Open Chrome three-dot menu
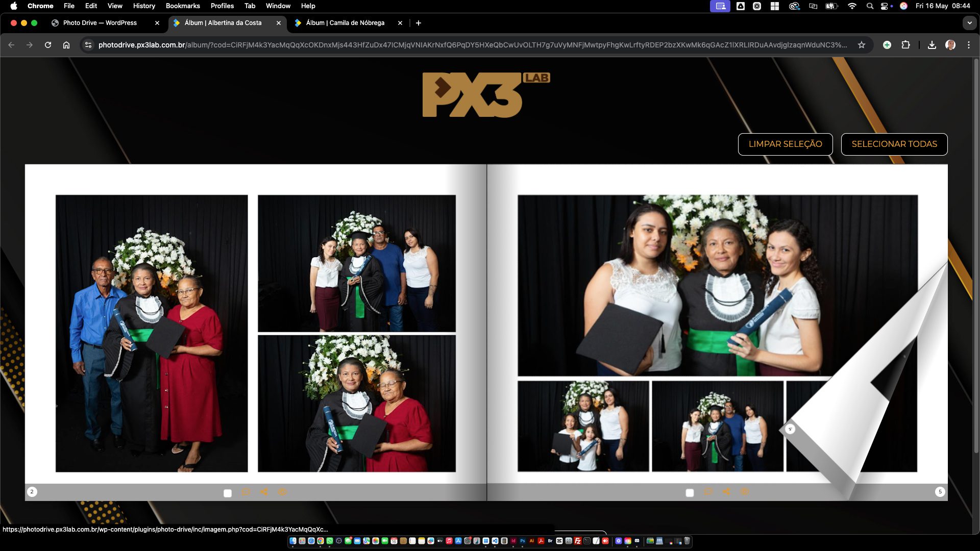Image resolution: width=980 pixels, height=551 pixels. click(968, 45)
